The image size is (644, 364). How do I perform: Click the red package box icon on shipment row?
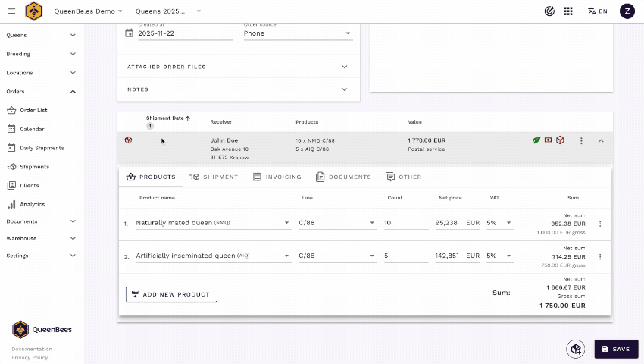[560, 140]
